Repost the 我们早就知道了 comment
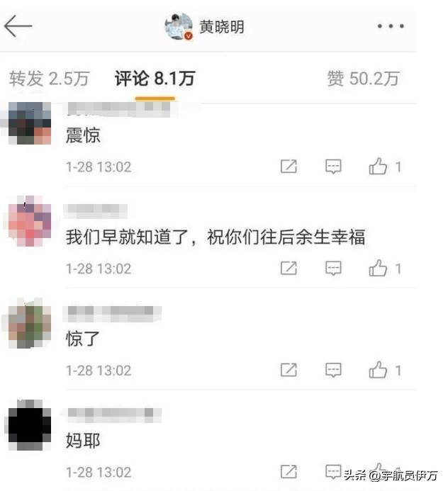 tap(289, 269)
